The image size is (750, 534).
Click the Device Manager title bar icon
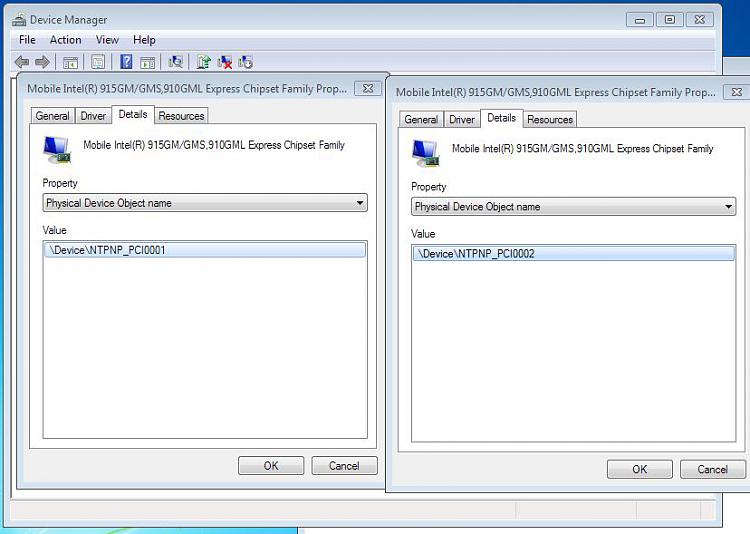(x=19, y=20)
